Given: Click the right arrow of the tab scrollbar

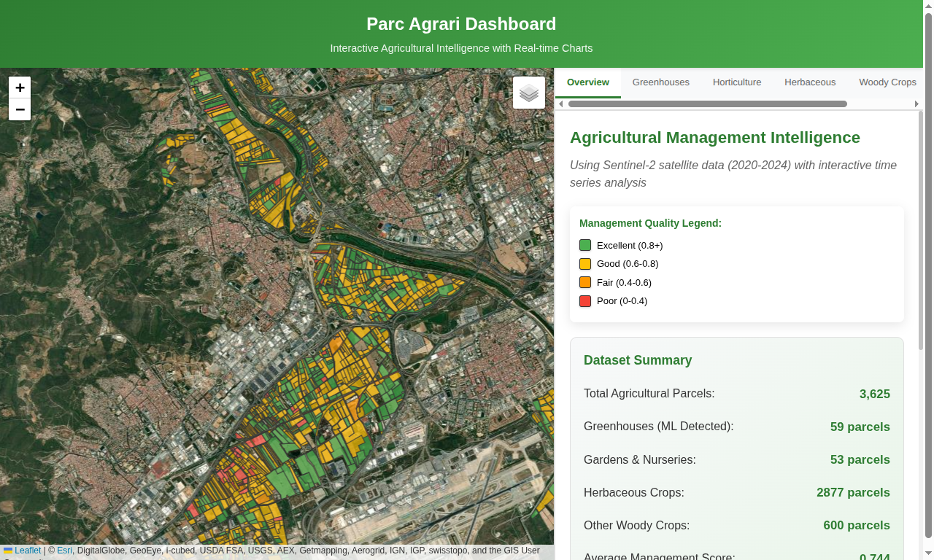Looking at the screenshot, I should point(916,104).
